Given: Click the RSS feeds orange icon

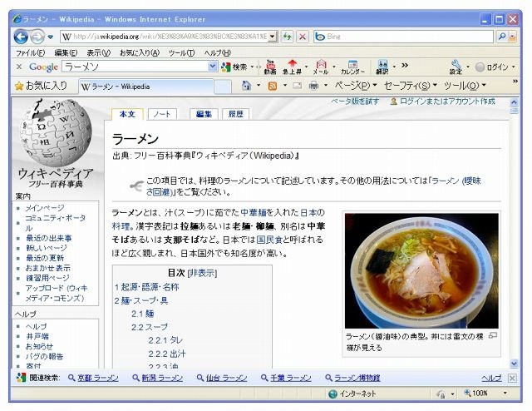Looking at the screenshot, I should tap(273, 86).
